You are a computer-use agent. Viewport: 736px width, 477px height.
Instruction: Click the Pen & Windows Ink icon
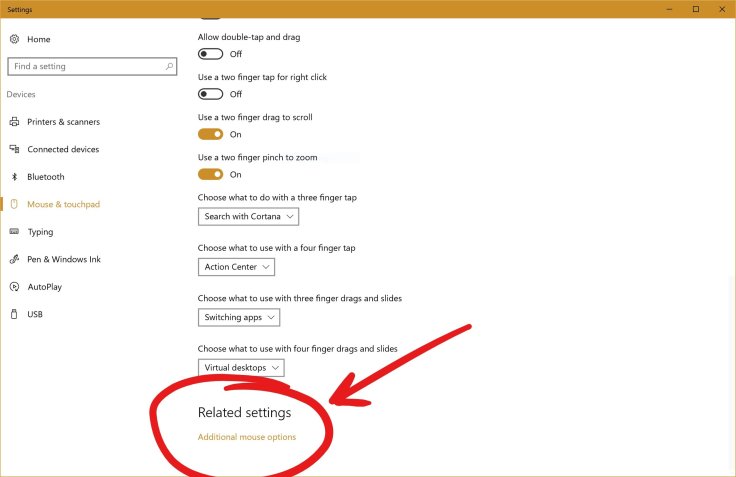(14, 259)
